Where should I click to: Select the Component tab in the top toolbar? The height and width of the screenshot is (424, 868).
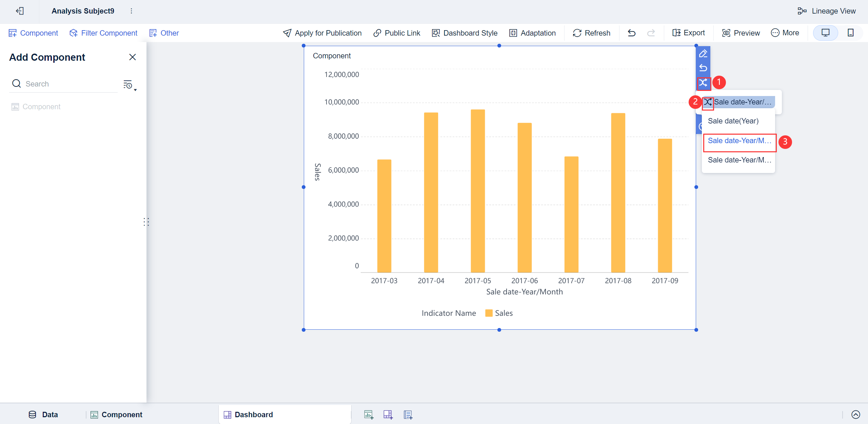coord(33,33)
